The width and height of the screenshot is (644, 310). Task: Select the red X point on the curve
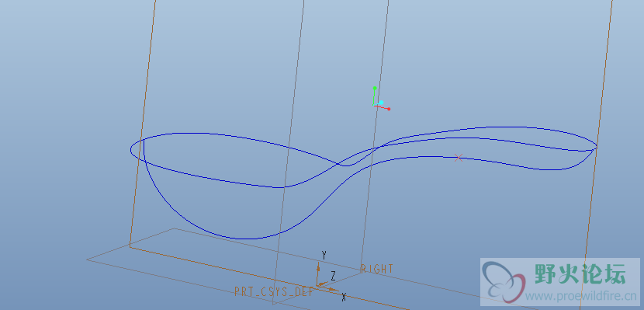(x=459, y=158)
